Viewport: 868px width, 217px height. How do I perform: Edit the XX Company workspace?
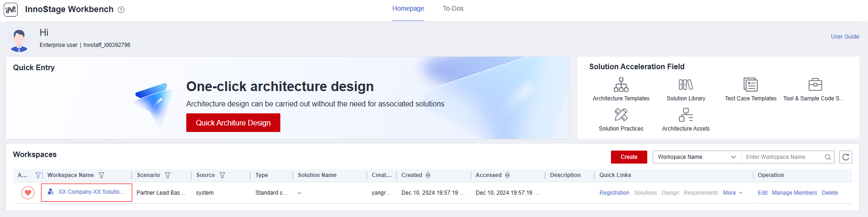point(762,193)
